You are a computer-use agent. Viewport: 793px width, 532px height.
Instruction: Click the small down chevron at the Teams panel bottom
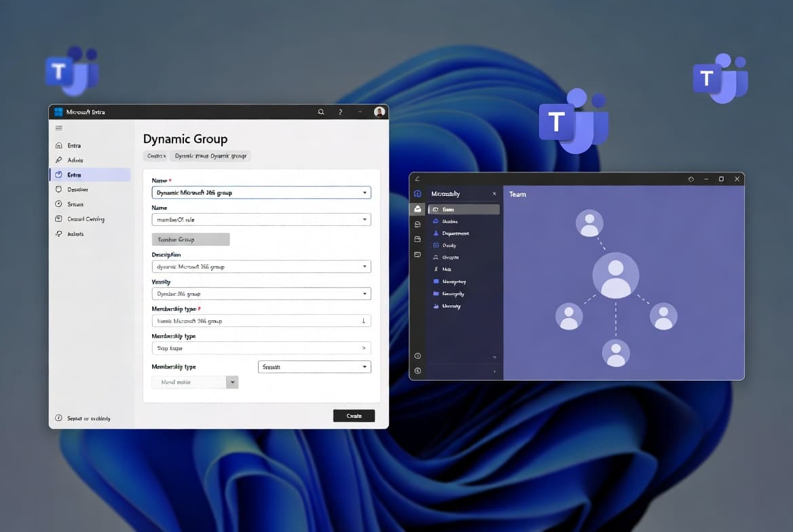[x=494, y=358]
